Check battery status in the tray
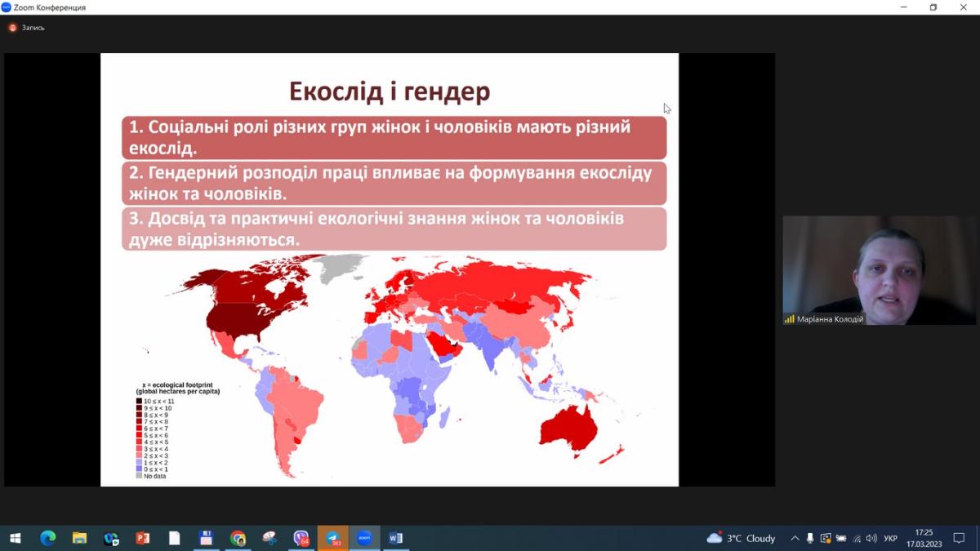Screen dimensions: 980x551 841,538
